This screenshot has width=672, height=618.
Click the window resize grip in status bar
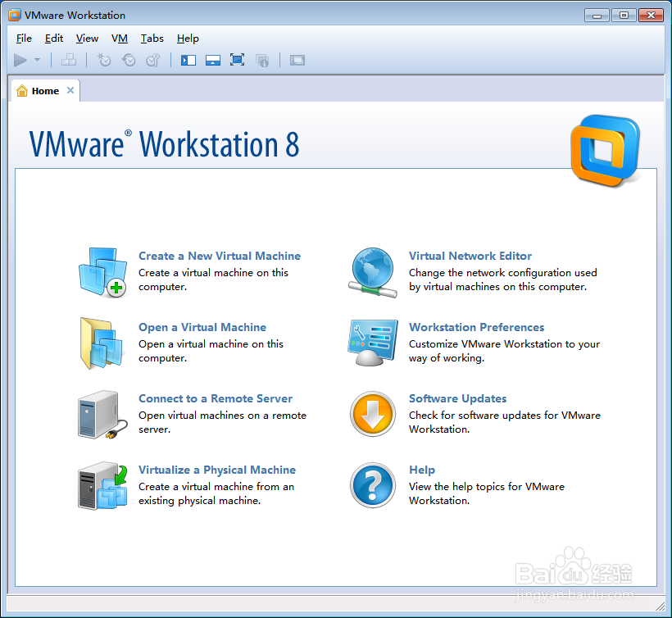(660, 606)
